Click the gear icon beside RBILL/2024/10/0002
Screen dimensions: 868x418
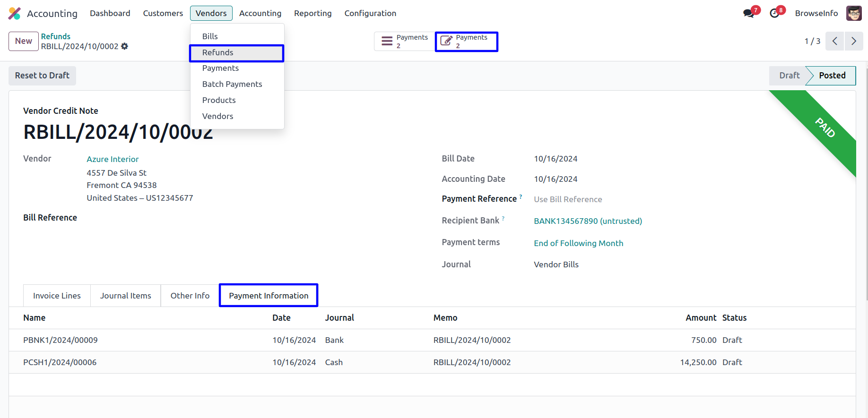tap(125, 46)
